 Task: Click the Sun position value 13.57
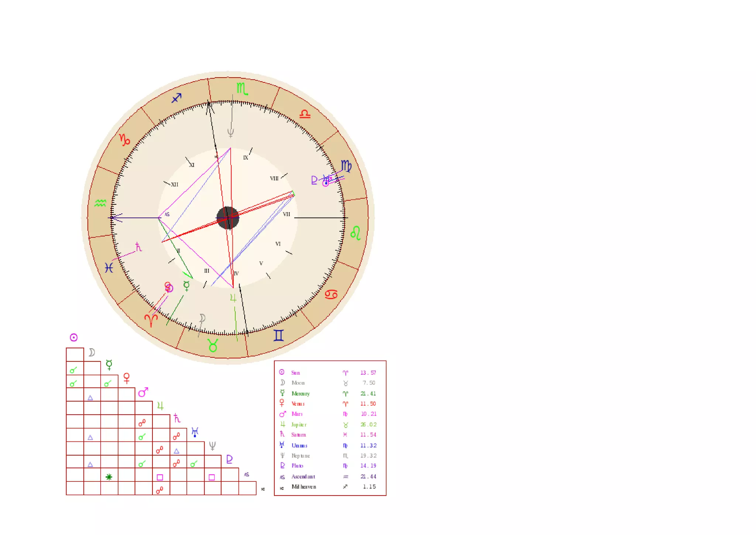coord(368,373)
